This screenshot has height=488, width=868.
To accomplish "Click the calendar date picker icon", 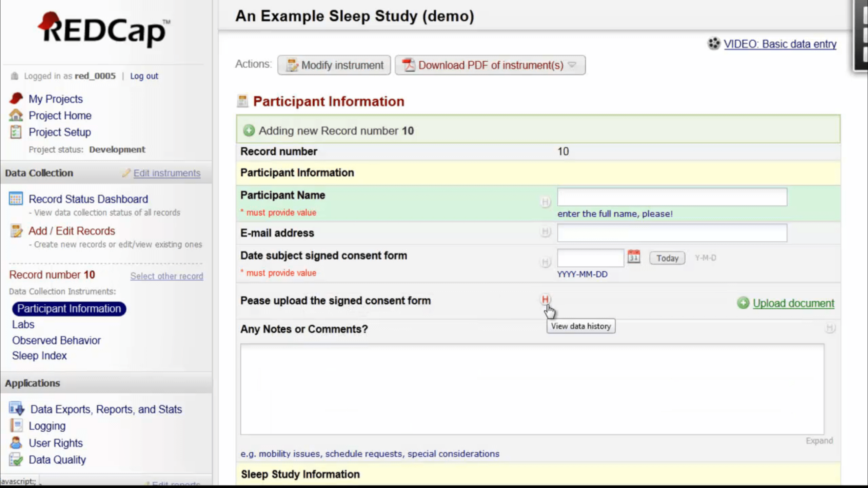I will tap(633, 257).
